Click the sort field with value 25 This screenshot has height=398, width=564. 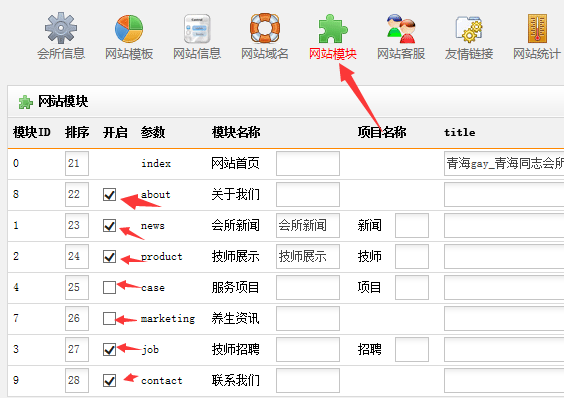click(x=77, y=287)
